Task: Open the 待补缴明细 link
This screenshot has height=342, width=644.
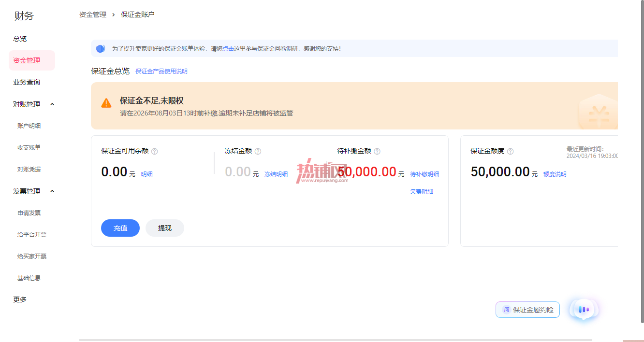Action: (x=424, y=174)
